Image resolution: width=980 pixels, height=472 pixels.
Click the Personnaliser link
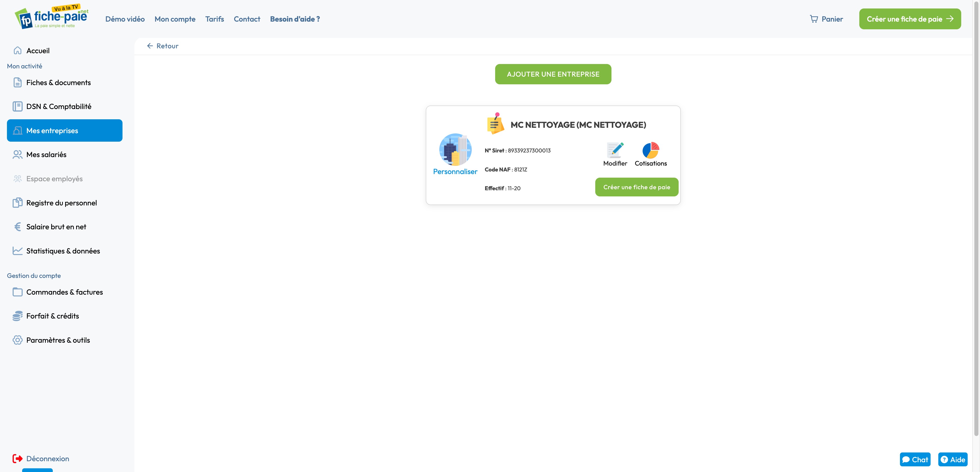pos(455,171)
